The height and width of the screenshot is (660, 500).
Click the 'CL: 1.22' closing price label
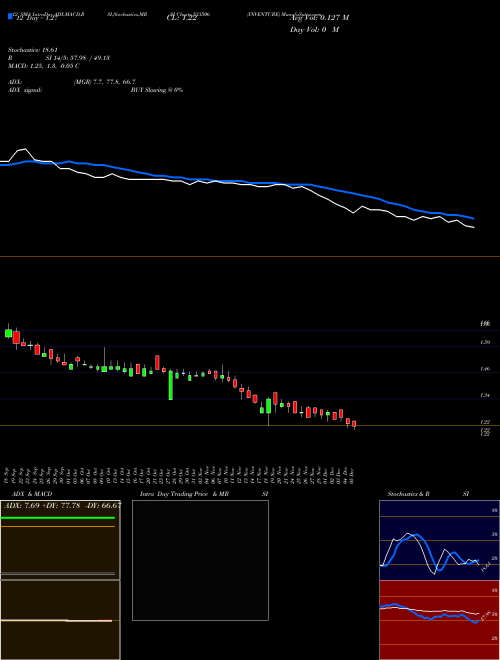point(182,19)
